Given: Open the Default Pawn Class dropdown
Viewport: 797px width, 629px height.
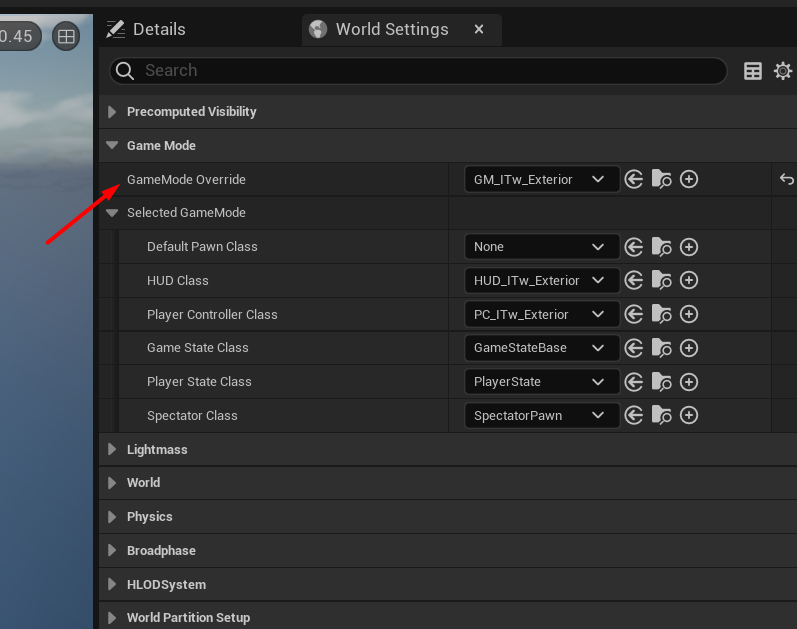Looking at the screenshot, I should [x=542, y=247].
